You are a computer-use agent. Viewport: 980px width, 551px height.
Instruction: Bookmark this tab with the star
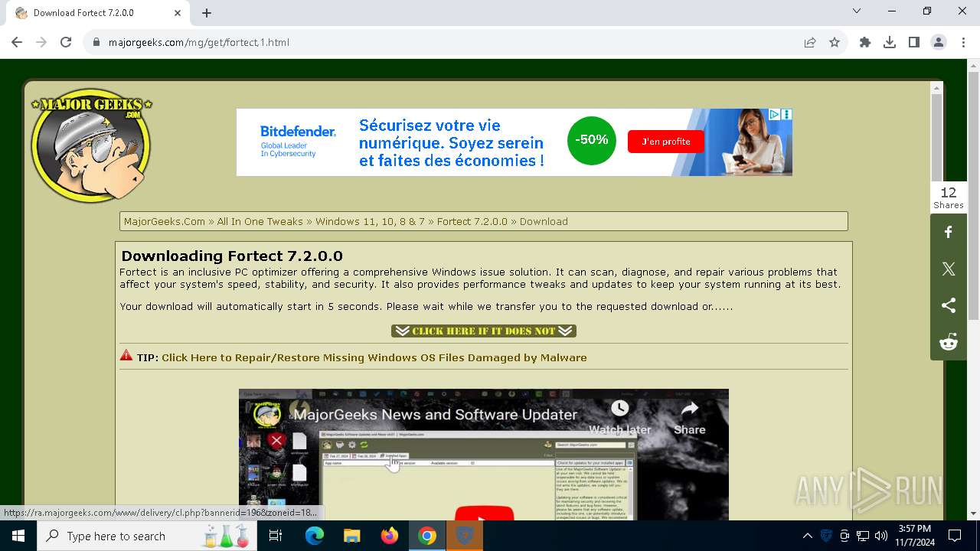pos(835,42)
